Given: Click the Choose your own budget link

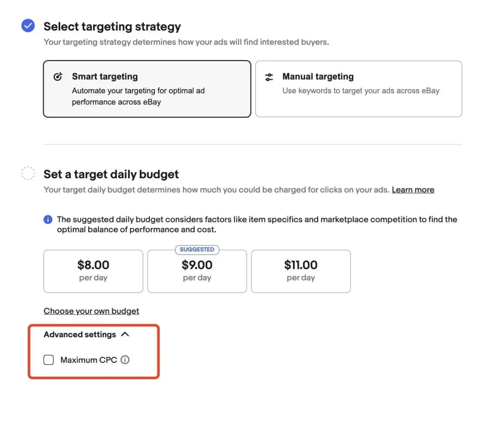Looking at the screenshot, I should 91,311.
